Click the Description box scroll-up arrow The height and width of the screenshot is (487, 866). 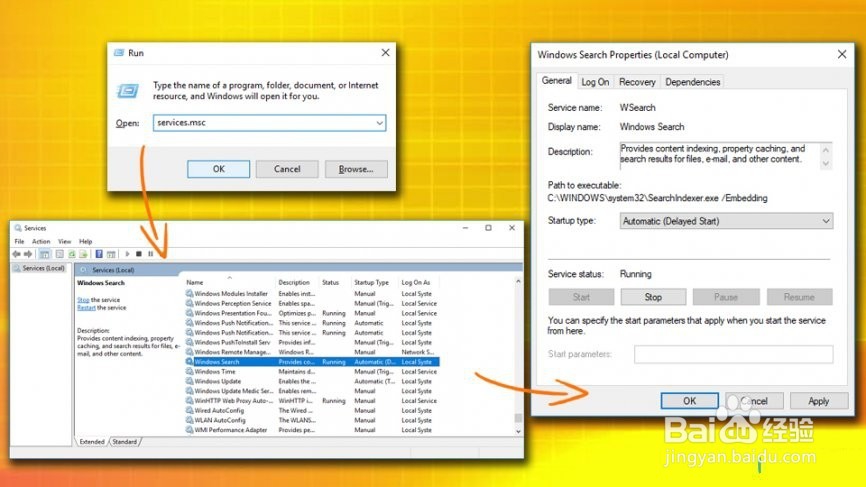point(826,150)
